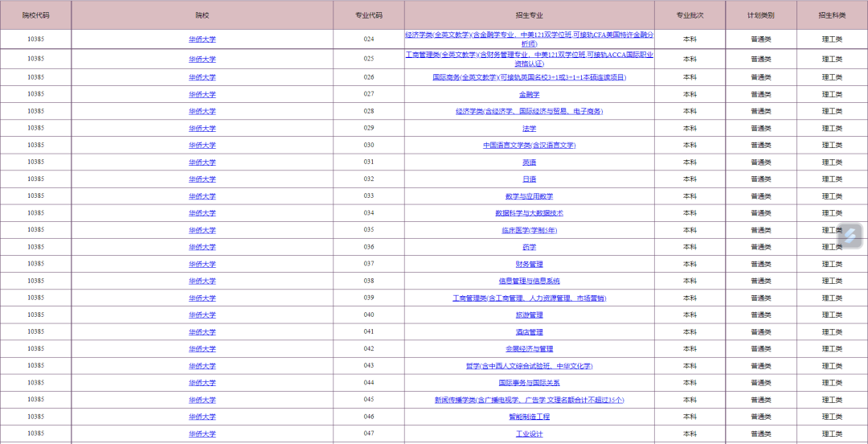Image resolution: width=868 pixels, height=444 pixels.
Task: Select major code cell 026
Action: coord(369,77)
